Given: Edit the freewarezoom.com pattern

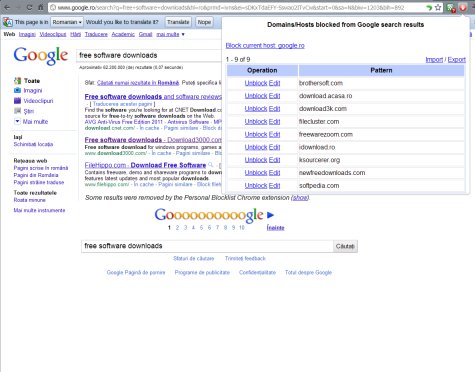Looking at the screenshot, I should (274, 134).
